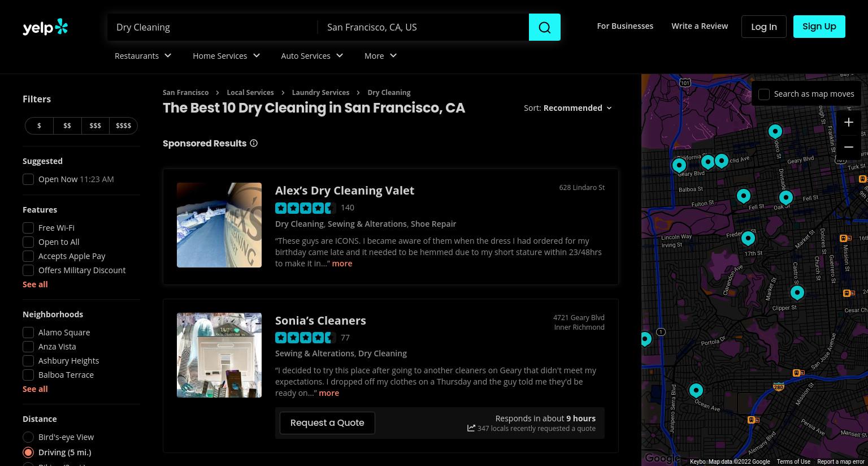See all Neighborhoods filters
868x466 pixels.
35,389
